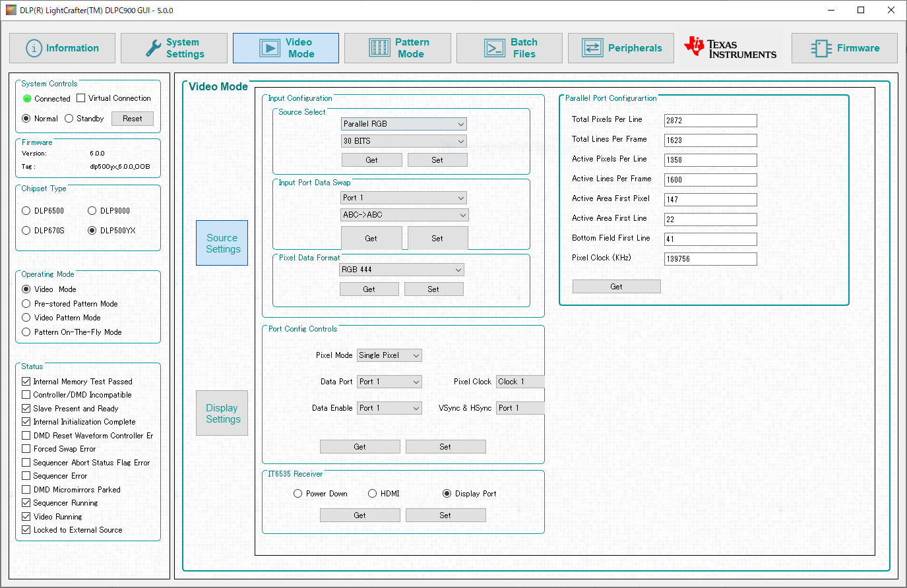Click Get in Port Config Controls
The image size is (907, 588).
(x=360, y=447)
